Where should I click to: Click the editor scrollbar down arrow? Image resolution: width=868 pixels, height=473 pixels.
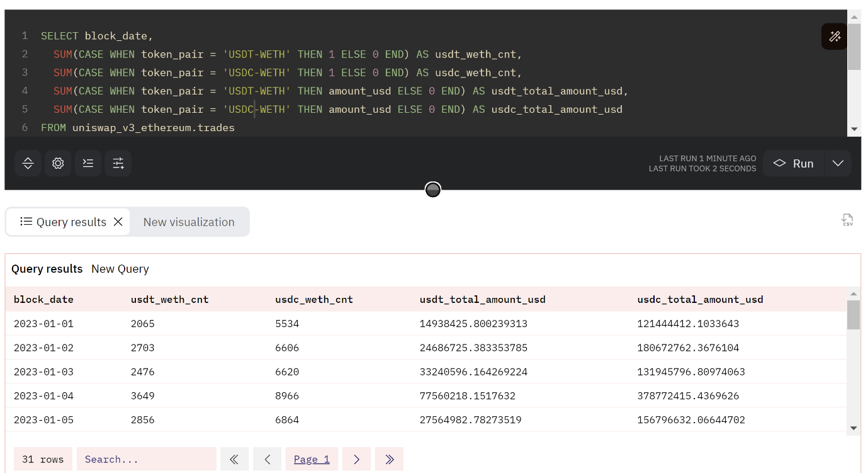[x=854, y=129]
